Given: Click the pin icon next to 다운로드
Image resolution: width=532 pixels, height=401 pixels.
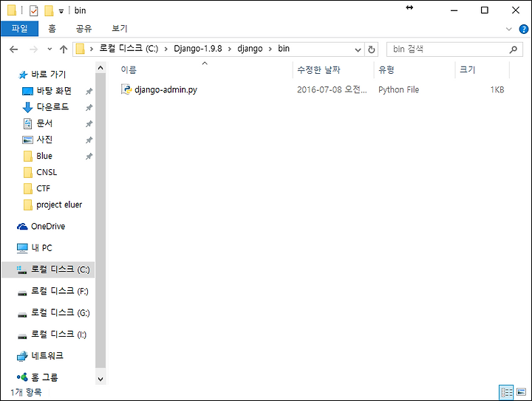Looking at the screenshot, I should [x=89, y=108].
